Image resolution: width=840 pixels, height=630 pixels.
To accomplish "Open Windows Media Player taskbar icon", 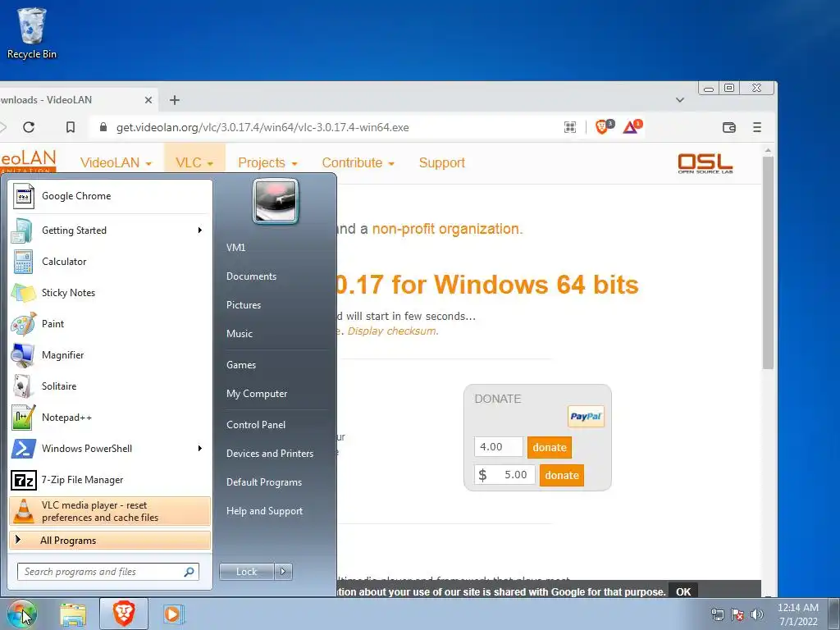I will (x=174, y=614).
